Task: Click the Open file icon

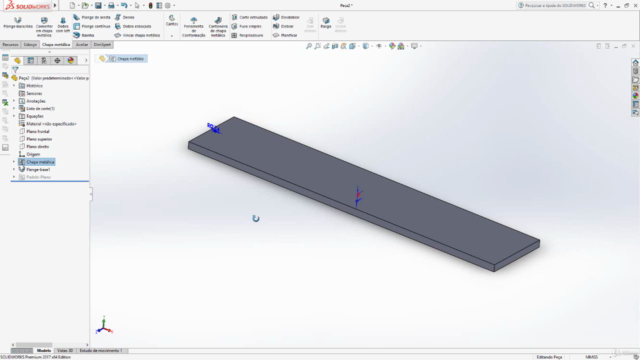Action: pyautogui.click(x=85, y=5)
